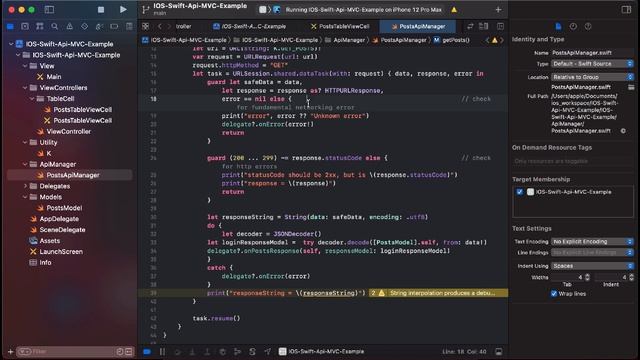Click the Run (play) button
Screen dimensions: 640x360
pos(123,9)
